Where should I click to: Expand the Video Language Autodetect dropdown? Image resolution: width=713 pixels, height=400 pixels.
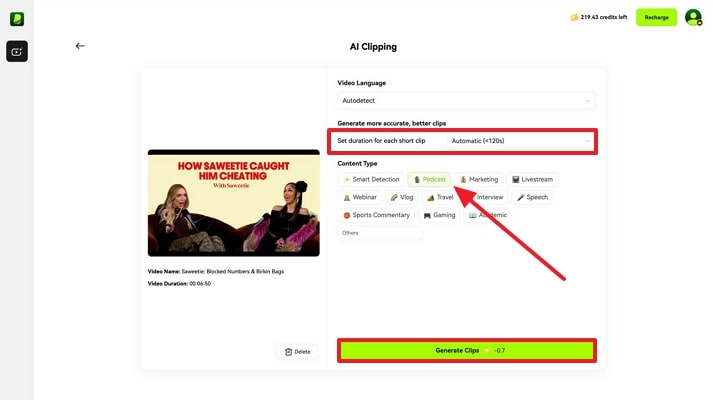(x=466, y=100)
